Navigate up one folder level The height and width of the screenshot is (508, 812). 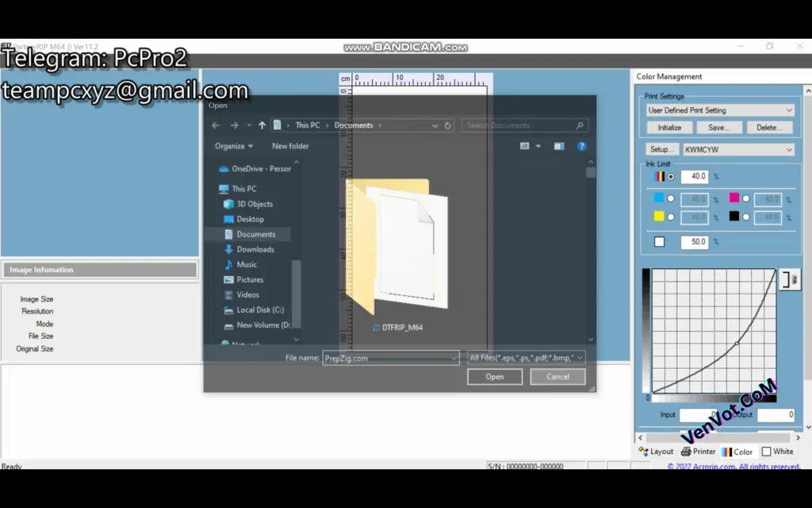pyautogui.click(x=262, y=125)
